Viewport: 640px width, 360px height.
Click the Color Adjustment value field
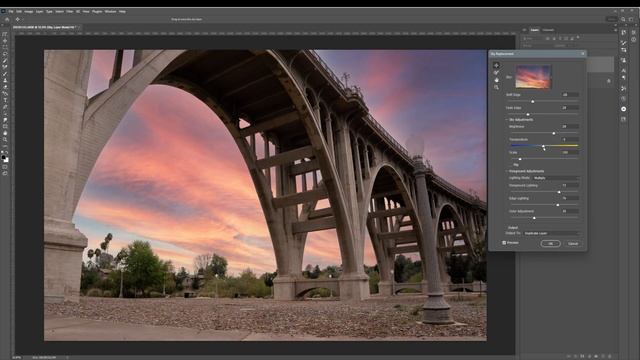coord(569,211)
